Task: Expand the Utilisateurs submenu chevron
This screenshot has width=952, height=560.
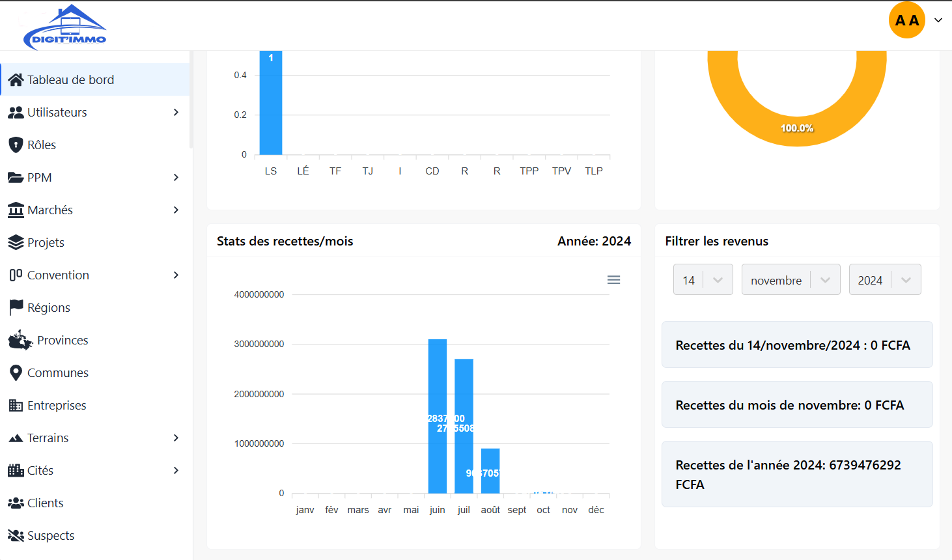Action: (176, 112)
